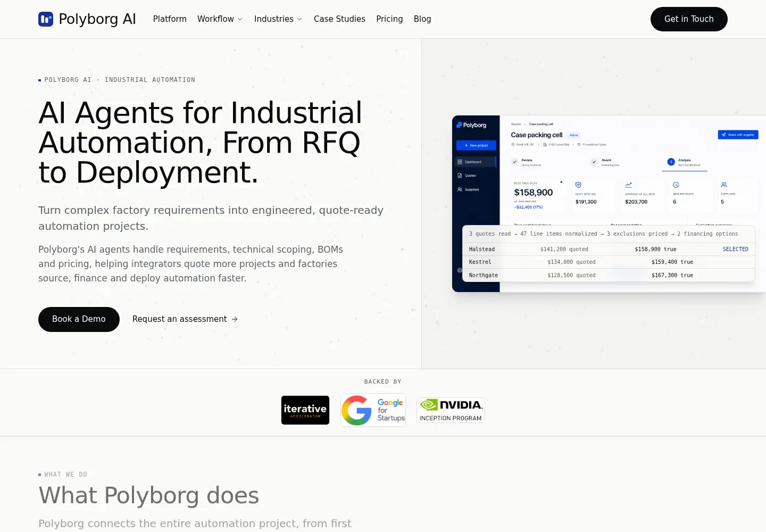Viewport: 766px width, 532px height.
Task: Click the settings gear icon in the preview sidebar
Action: (460, 270)
